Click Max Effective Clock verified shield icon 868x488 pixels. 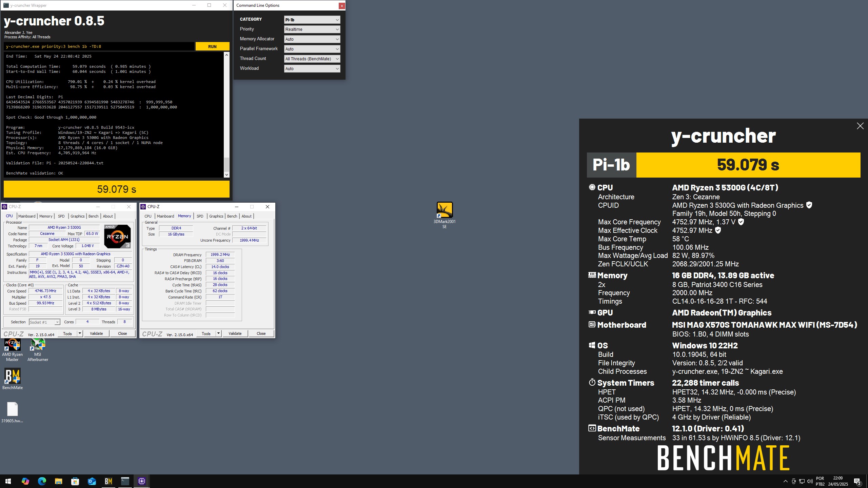pos(718,230)
